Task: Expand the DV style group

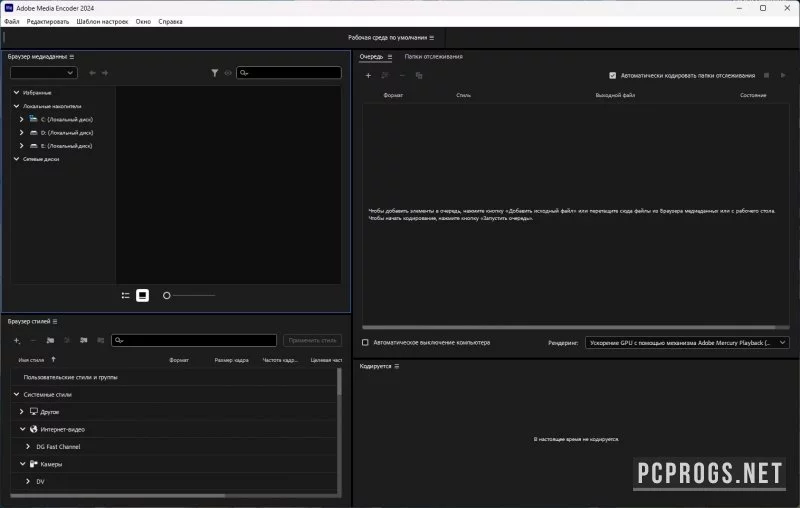Action: click(28, 481)
